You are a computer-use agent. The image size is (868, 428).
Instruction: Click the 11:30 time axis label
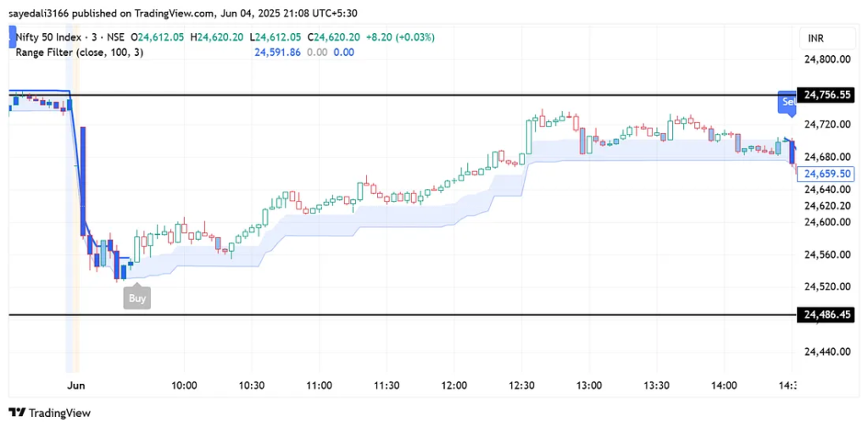[x=387, y=385]
